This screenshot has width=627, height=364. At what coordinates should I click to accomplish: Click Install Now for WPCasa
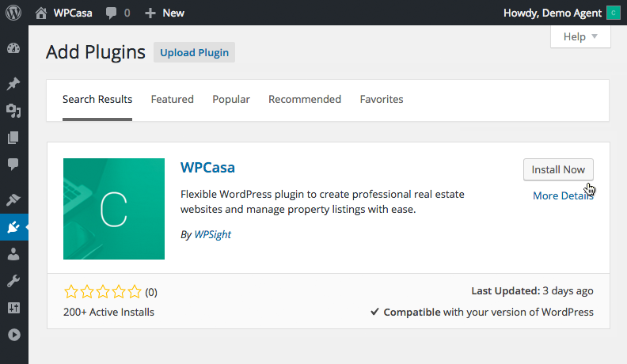[558, 170]
